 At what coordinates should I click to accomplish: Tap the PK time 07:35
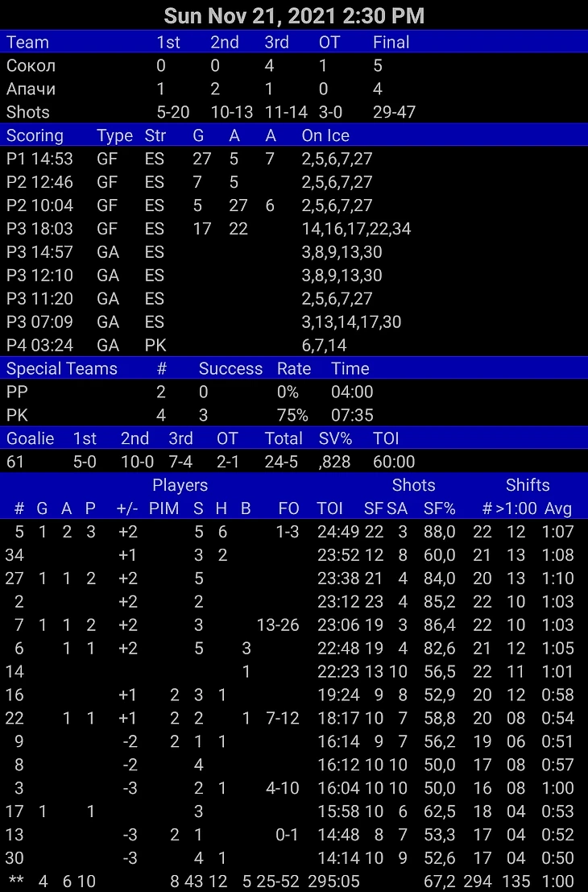click(x=352, y=415)
